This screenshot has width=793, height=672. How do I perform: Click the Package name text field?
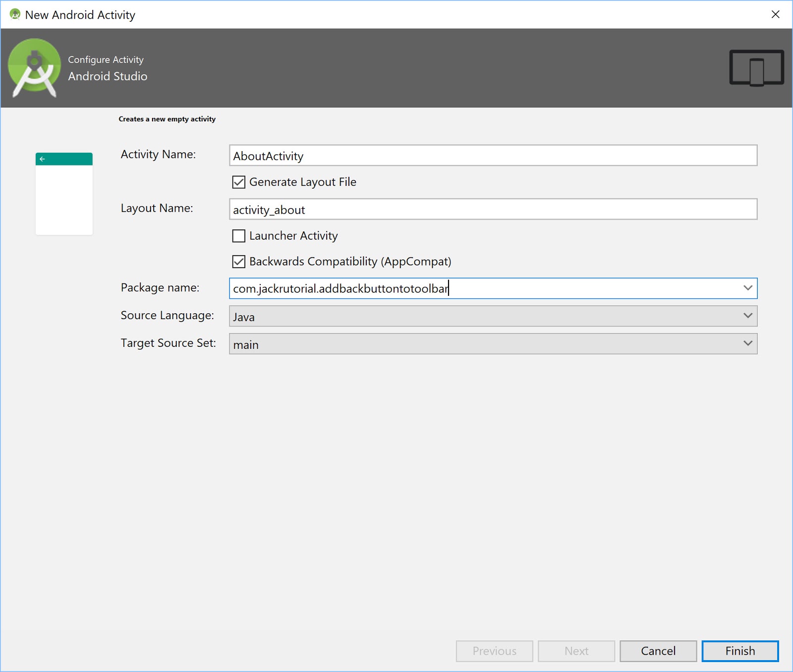(x=486, y=288)
